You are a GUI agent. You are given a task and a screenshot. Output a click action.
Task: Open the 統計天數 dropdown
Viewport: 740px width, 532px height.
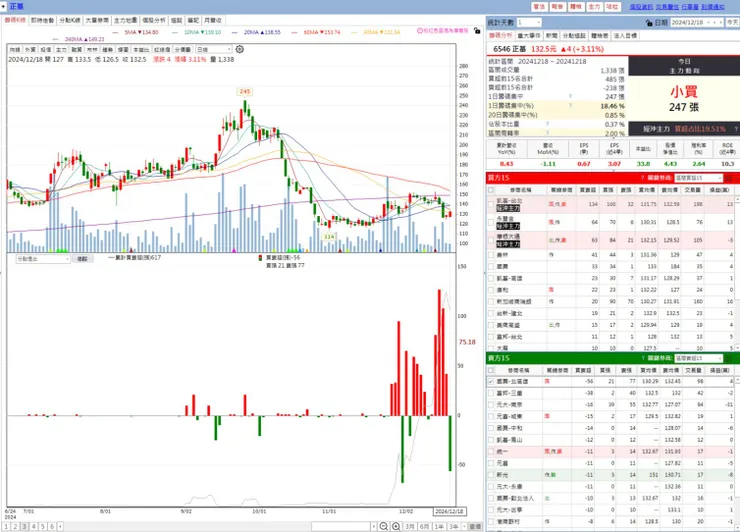click(529, 22)
